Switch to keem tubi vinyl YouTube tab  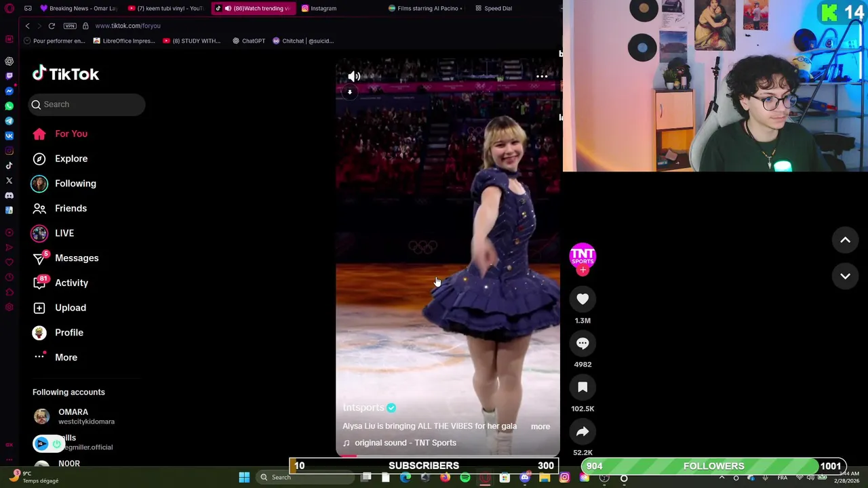(165, 8)
